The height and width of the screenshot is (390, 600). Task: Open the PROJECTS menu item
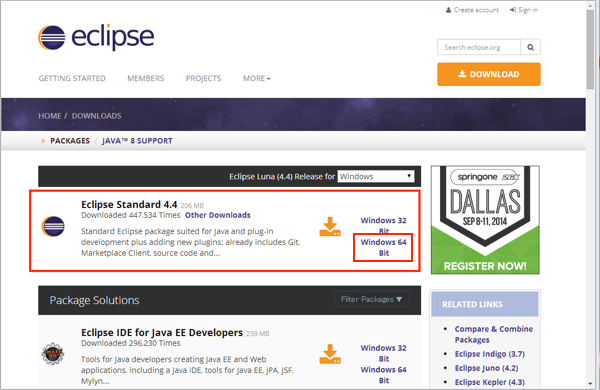coord(204,78)
